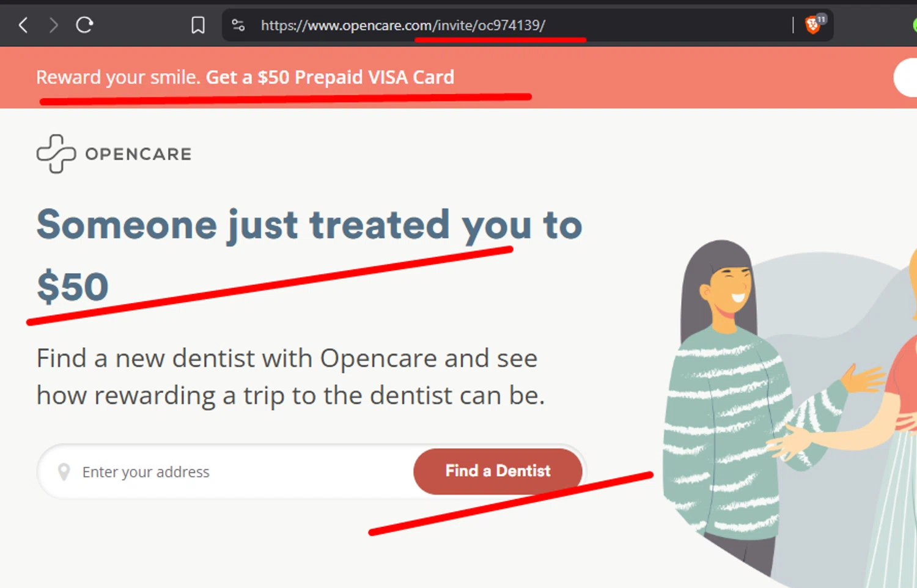
Task: Click the 'Someone just treated you to' heading
Action: pos(309,225)
